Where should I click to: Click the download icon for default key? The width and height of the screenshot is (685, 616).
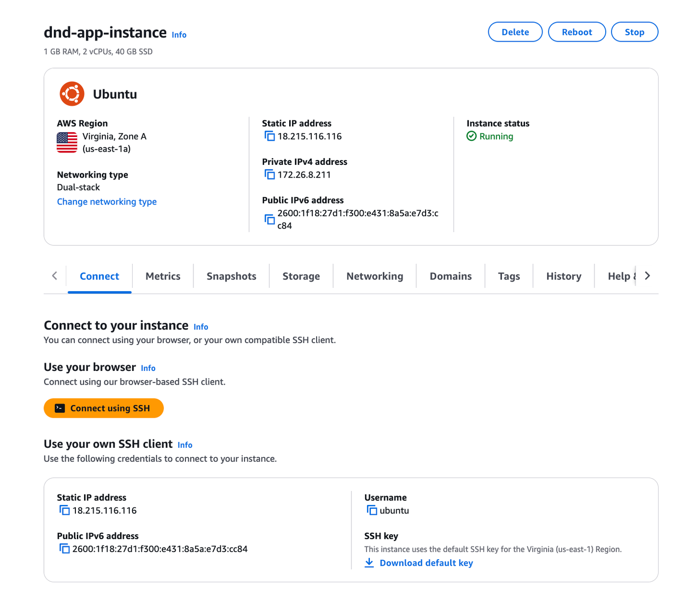coord(369,563)
